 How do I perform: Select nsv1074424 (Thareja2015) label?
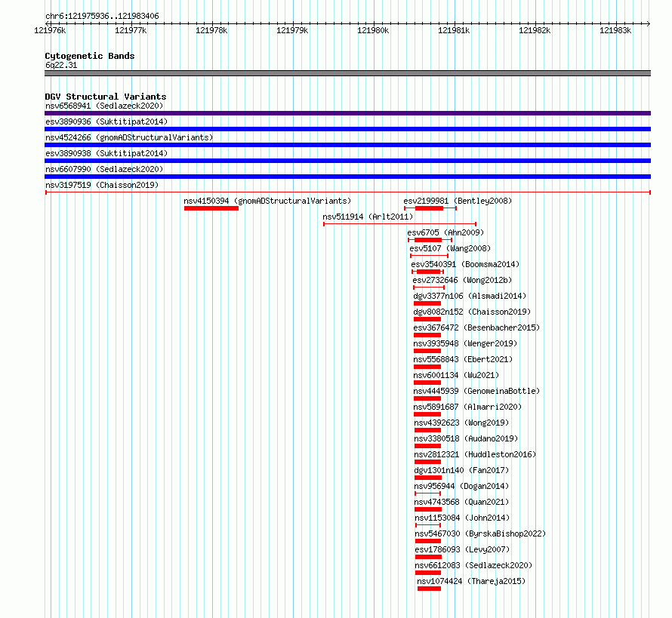[471, 581]
